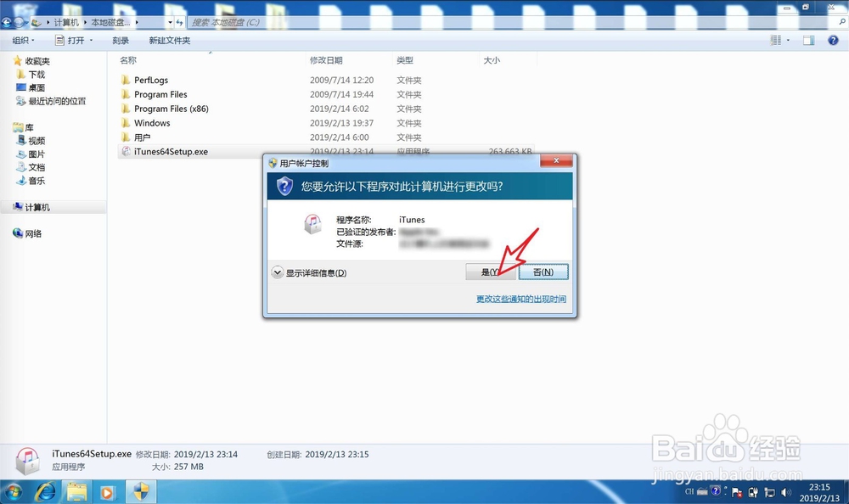Select 网络 in navigation pane
849x504 pixels.
click(32, 234)
